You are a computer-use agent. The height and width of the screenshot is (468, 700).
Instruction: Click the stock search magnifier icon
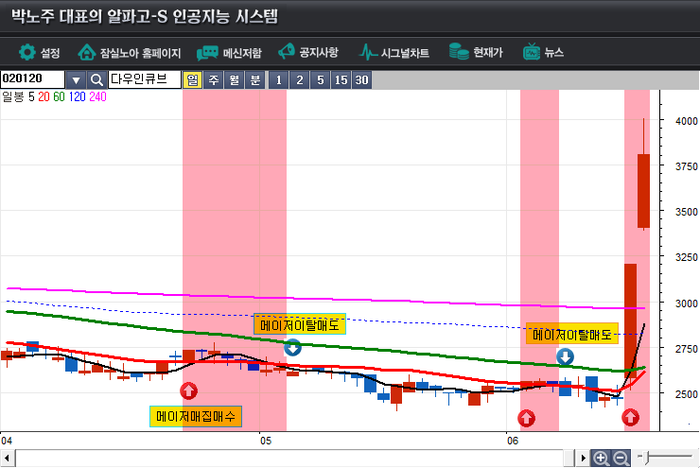(x=96, y=80)
